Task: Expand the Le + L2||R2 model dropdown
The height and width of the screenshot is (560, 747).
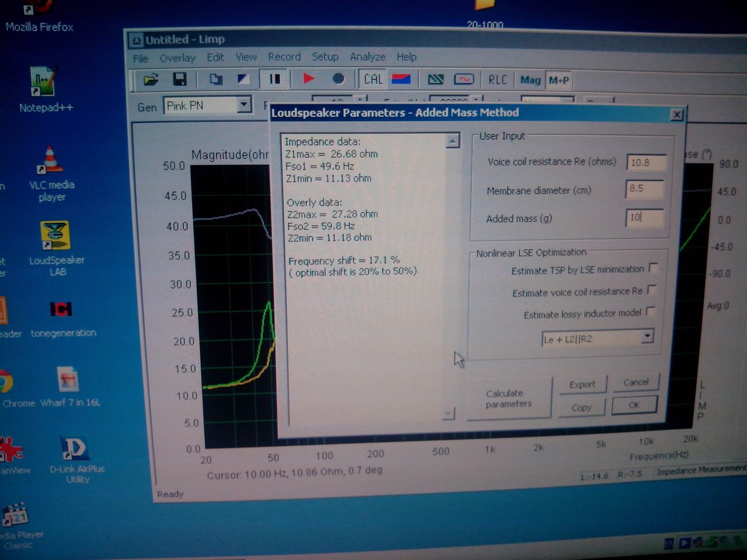Action: tap(647, 337)
